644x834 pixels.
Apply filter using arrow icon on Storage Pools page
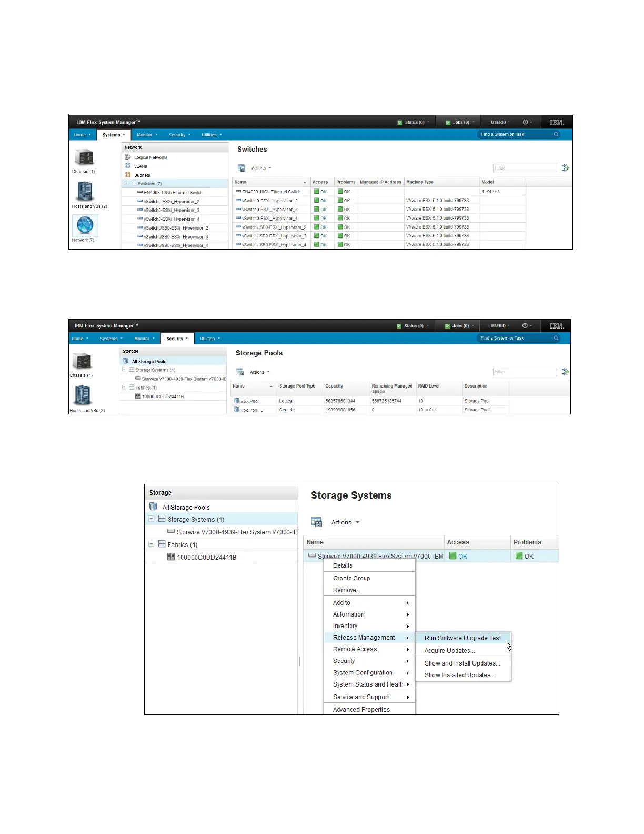(x=566, y=372)
